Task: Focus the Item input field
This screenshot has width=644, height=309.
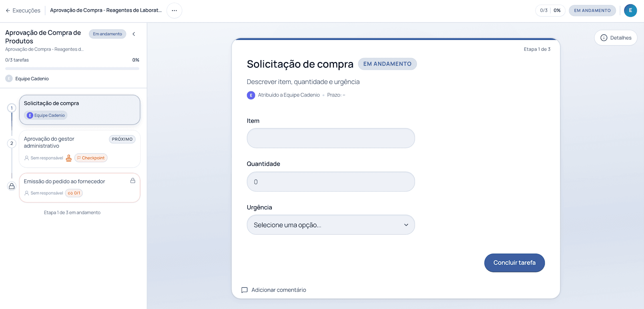Action: [x=331, y=138]
